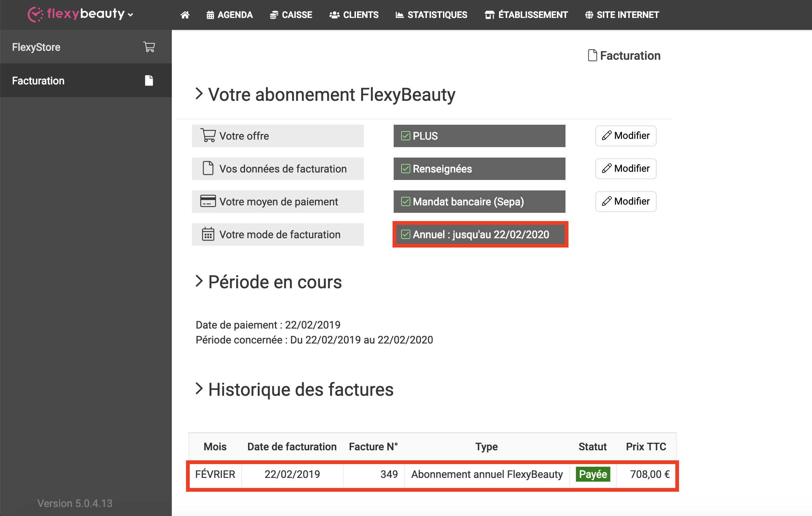Open the CLIENTS menu

coord(354,15)
